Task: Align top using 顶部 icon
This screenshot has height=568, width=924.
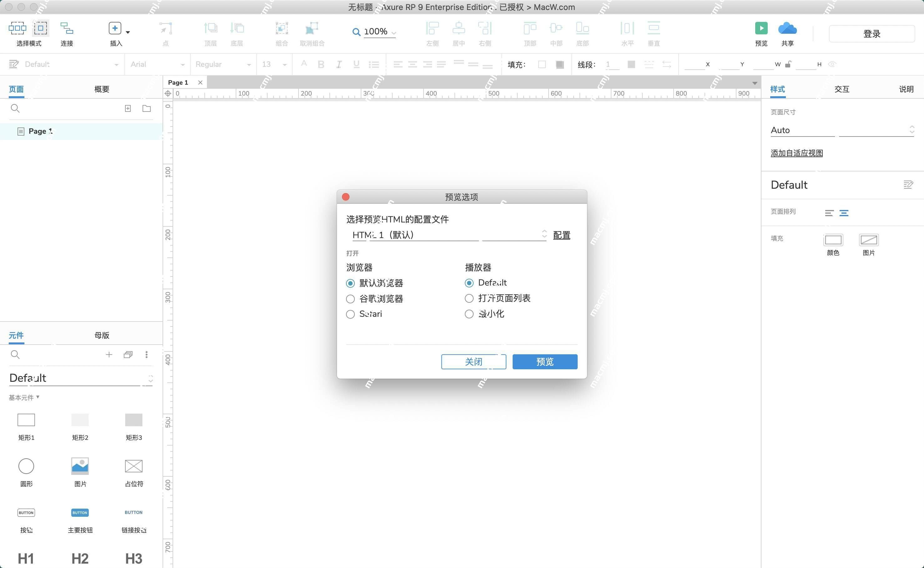Action: (x=530, y=28)
